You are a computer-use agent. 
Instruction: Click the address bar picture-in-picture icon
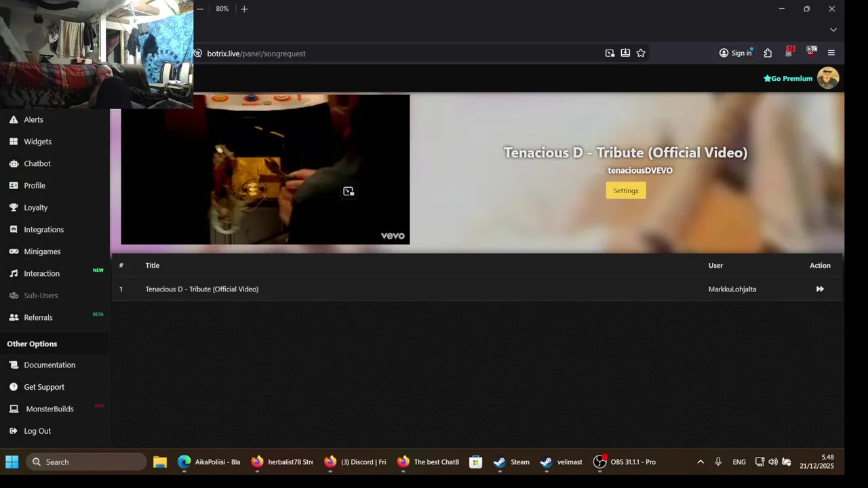[610, 53]
